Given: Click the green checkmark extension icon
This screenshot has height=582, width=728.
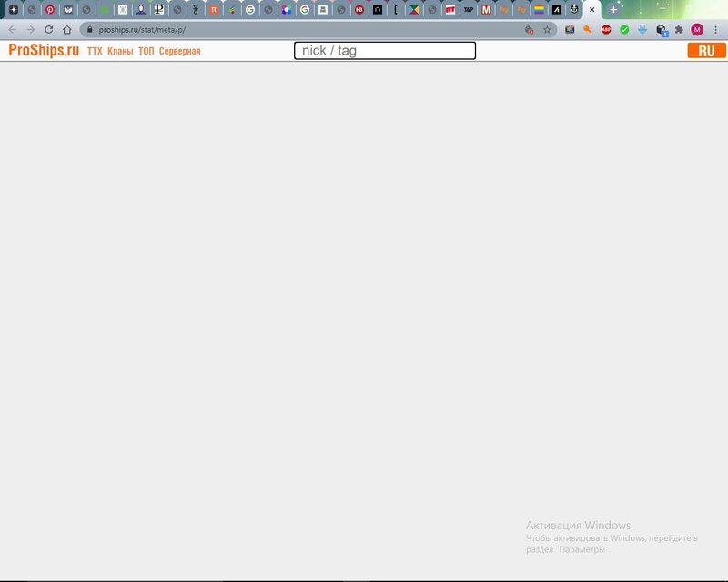Looking at the screenshot, I should [624, 29].
